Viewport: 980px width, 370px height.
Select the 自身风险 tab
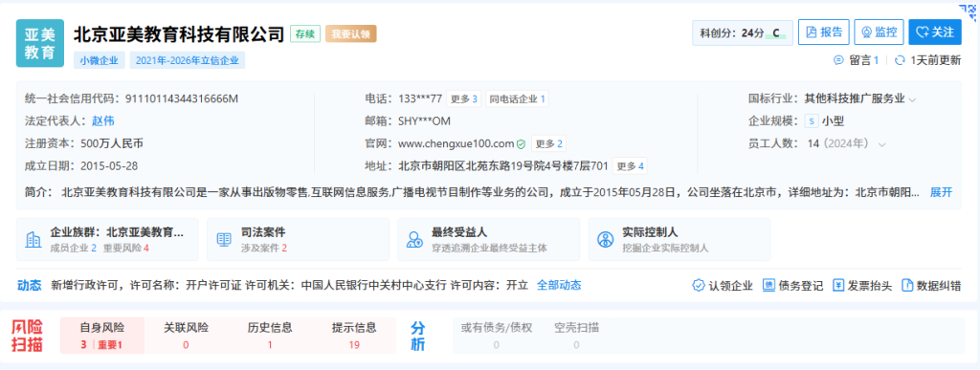click(x=101, y=336)
